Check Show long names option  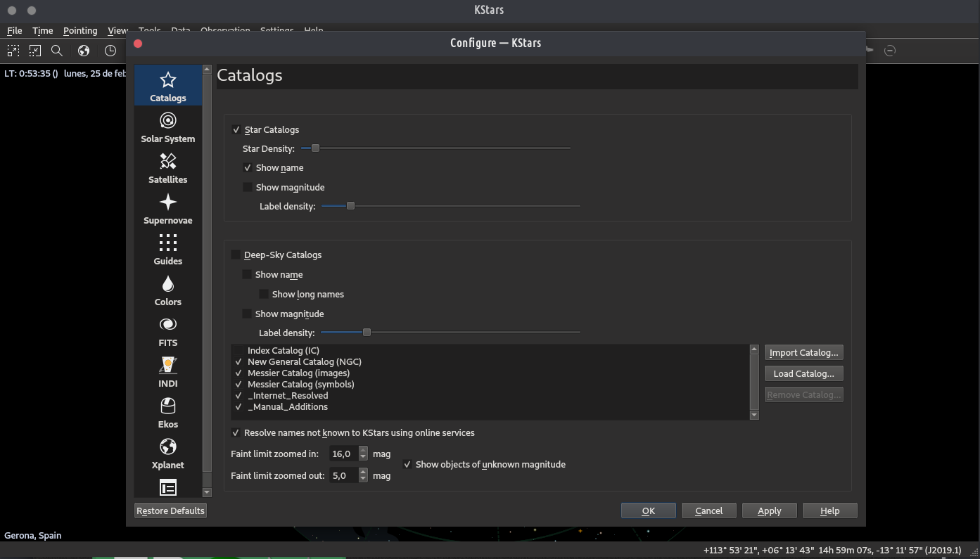click(x=264, y=294)
